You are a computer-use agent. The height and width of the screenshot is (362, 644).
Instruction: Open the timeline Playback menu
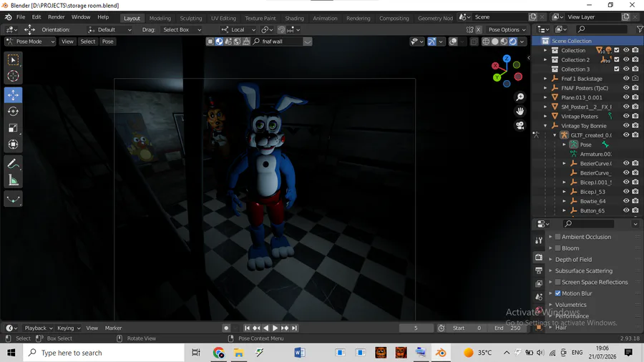(38, 328)
